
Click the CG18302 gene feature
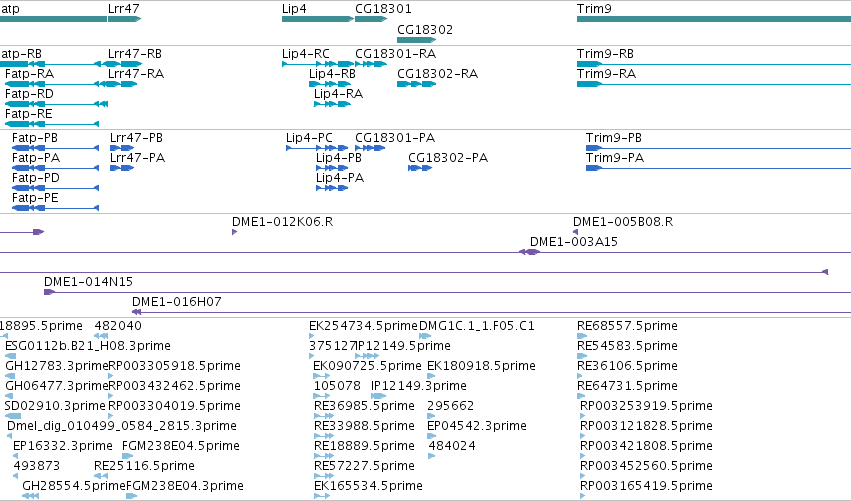pyautogui.click(x=417, y=40)
